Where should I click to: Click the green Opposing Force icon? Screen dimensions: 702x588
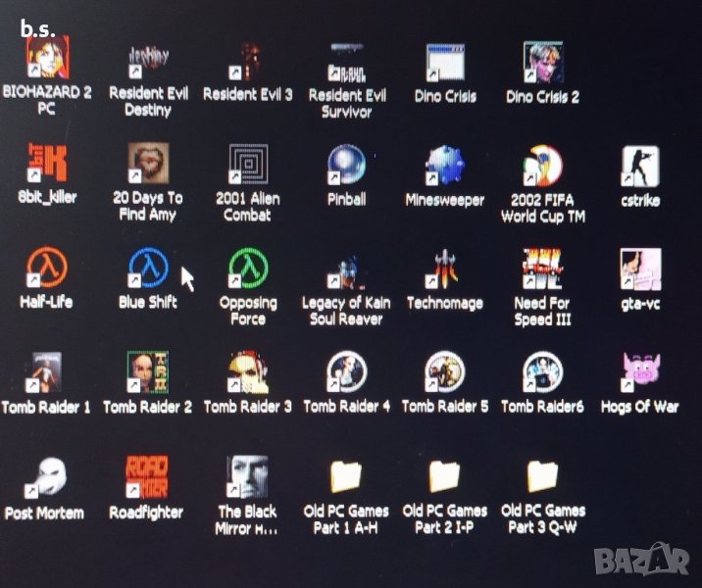click(x=248, y=268)
